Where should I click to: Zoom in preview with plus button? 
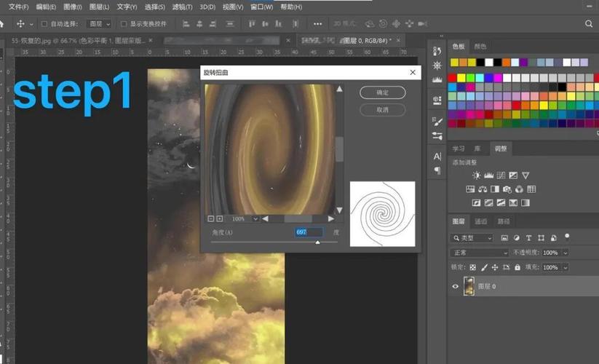(220, 218)
